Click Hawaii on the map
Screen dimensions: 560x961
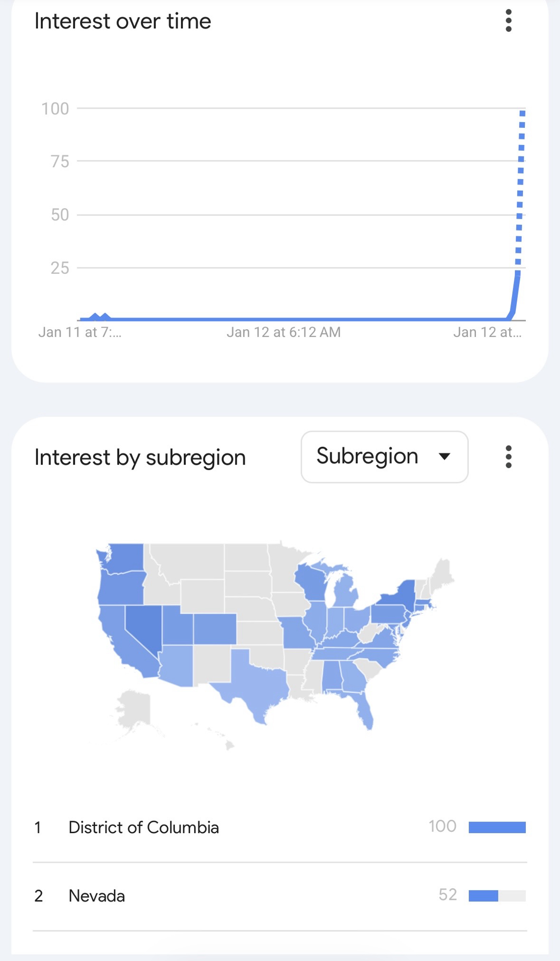230,745
